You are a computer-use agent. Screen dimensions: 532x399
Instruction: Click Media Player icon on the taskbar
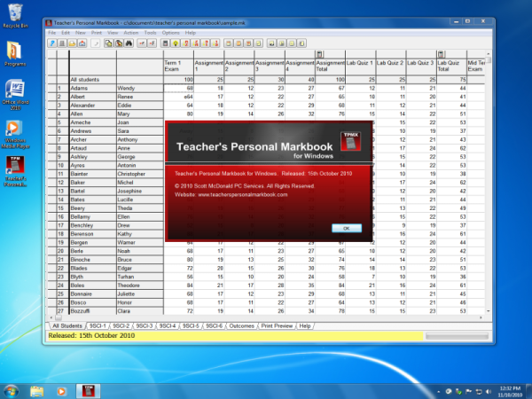(x=61, y=391)
